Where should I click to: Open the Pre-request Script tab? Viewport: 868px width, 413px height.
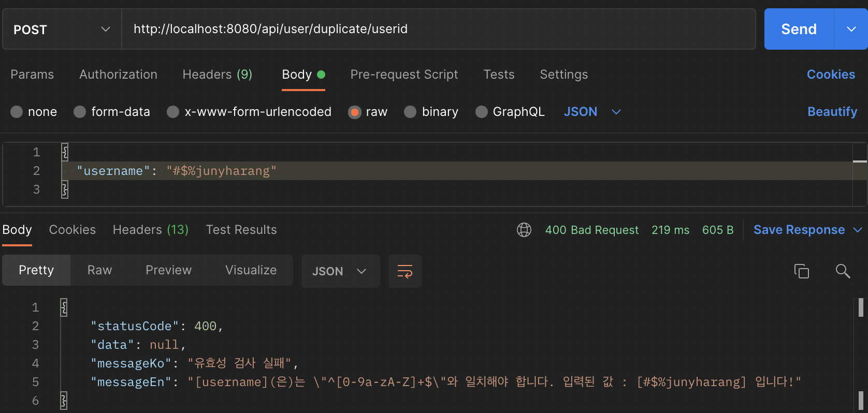[x=404, y=75]
